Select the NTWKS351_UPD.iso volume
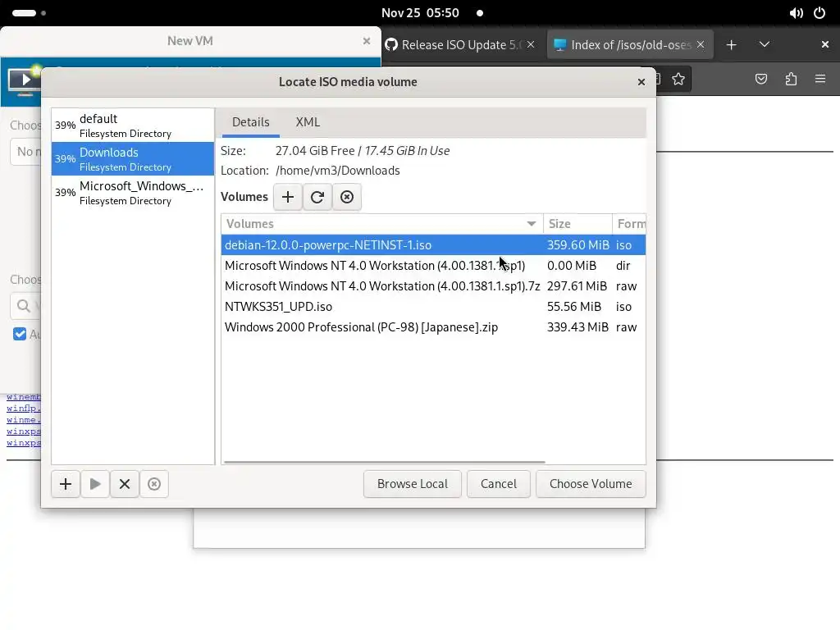The height and width of the screenshot is (630, 840). coord(433,307)
